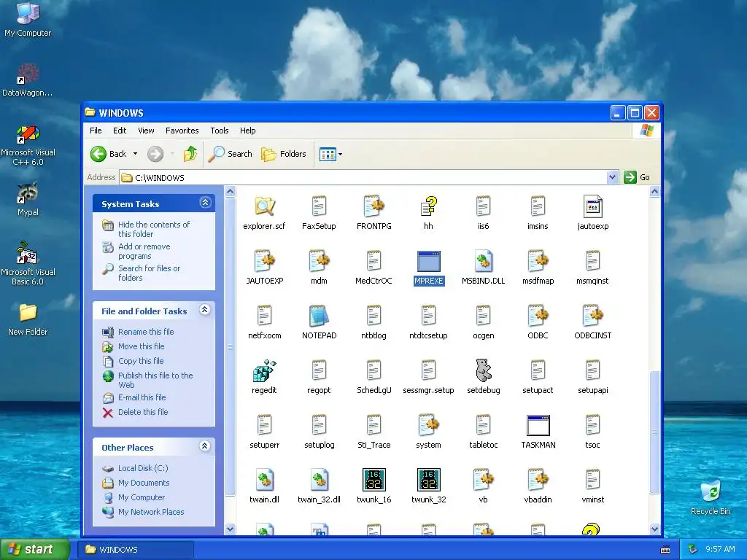Open the Favorites menu
This screenshot has width=747, height=560.
[182, 131]
